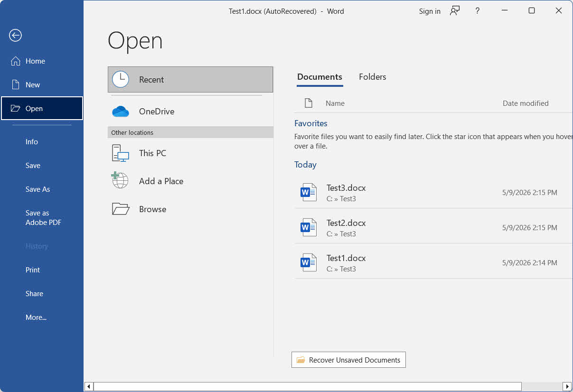Click the Home house icon
Screen dimensions: 573x392
pos(16,61)
